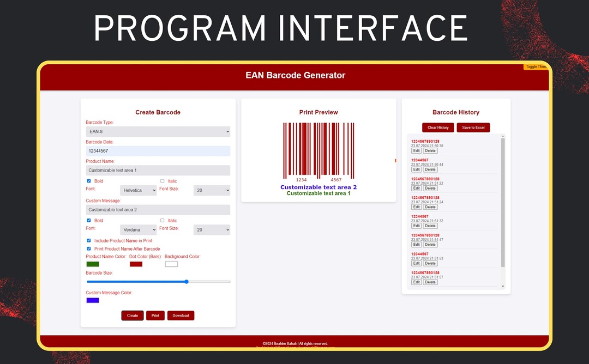
Task: Delete the history entry from 21:51:24
Action: [430, 207]
